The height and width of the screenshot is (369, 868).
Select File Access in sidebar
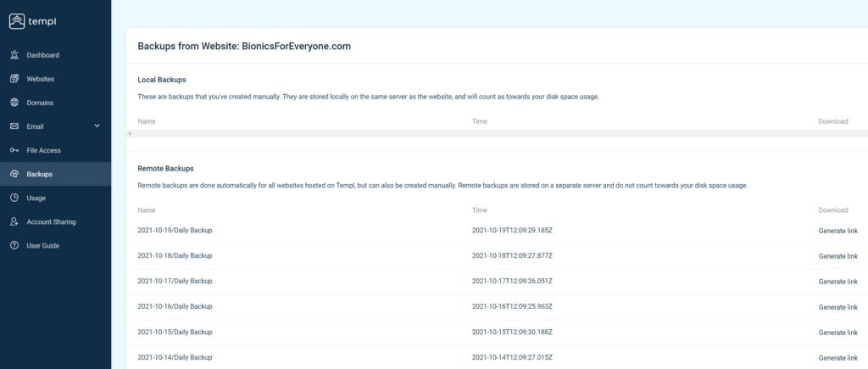44,151
